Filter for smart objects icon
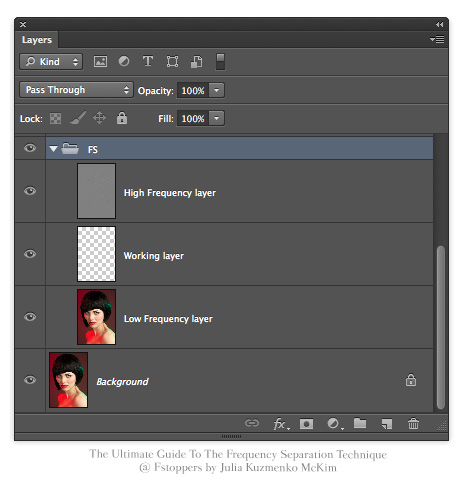 pos(197,62)
